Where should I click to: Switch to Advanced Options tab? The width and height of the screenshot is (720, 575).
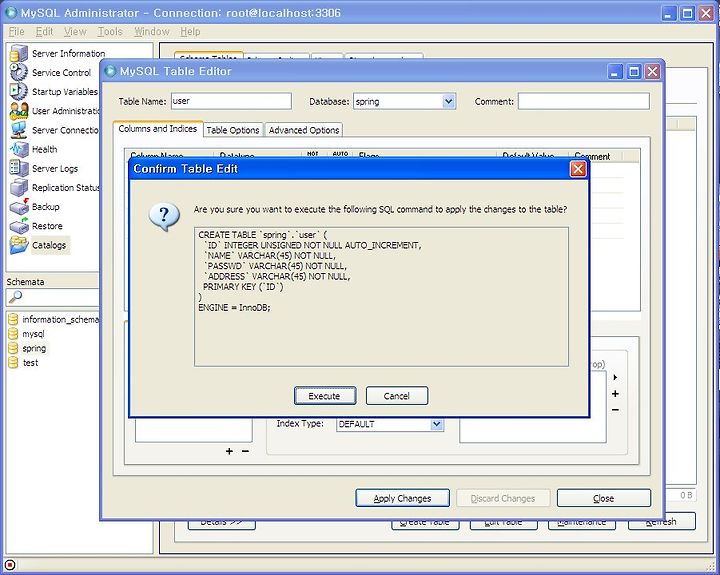tap(304, 130)
